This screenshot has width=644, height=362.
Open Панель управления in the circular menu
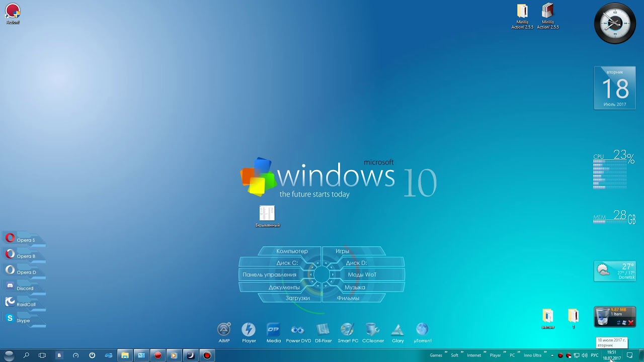pos(270,275)
